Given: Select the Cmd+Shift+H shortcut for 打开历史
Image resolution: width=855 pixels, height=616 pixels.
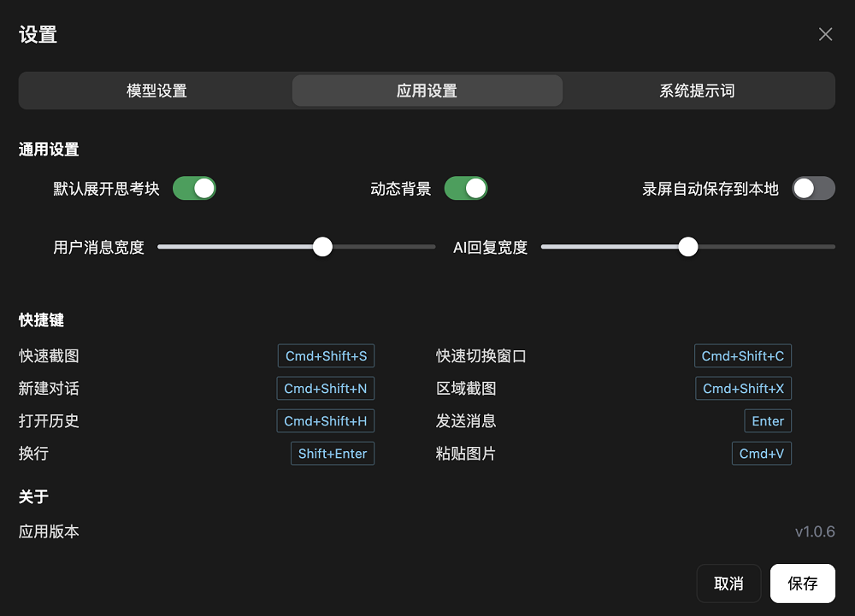Looking at the screenshot, I should (x=325, y=420).
